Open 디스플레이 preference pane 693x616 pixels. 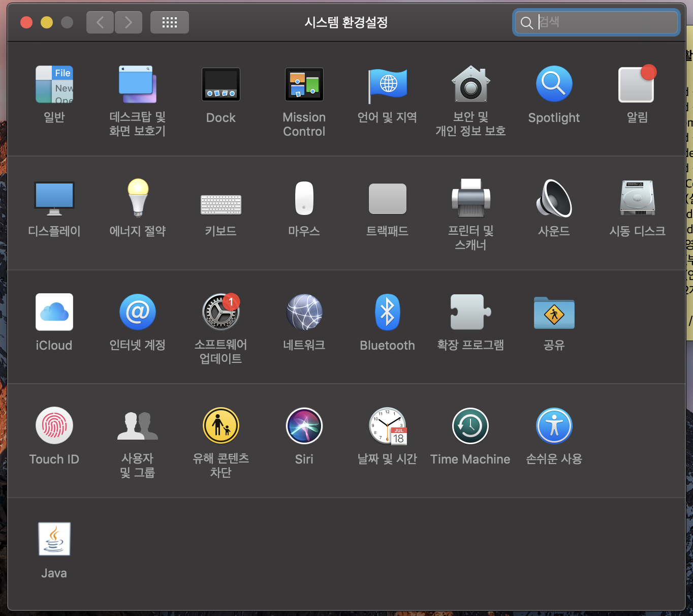coord(54,198)
